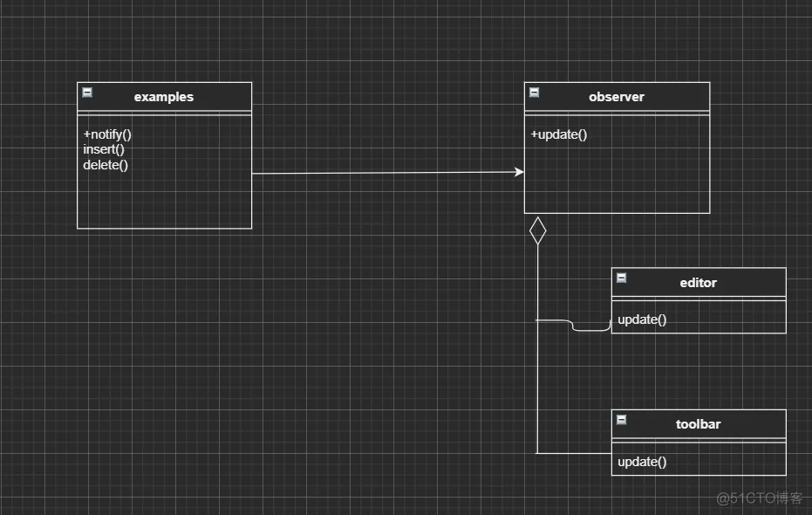Screen dimensions: 812x515
Task: Select the aggregation diamond below observer
Action: pos(537,230)
